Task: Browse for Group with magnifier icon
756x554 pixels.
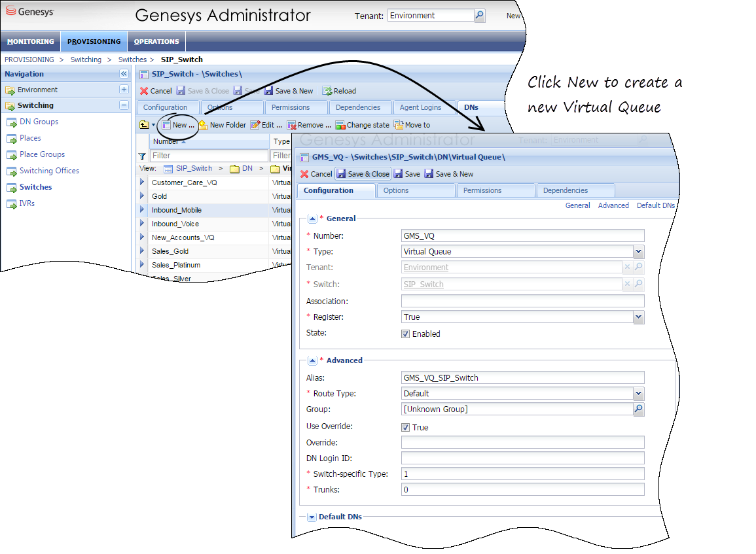Action: (x=638, y=409)
